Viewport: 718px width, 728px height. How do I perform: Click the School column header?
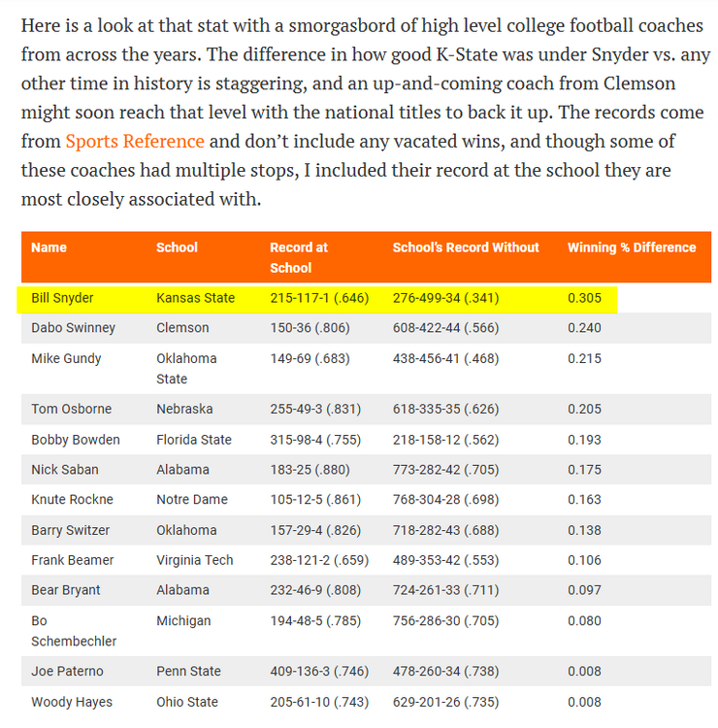(x=177, y=248)
